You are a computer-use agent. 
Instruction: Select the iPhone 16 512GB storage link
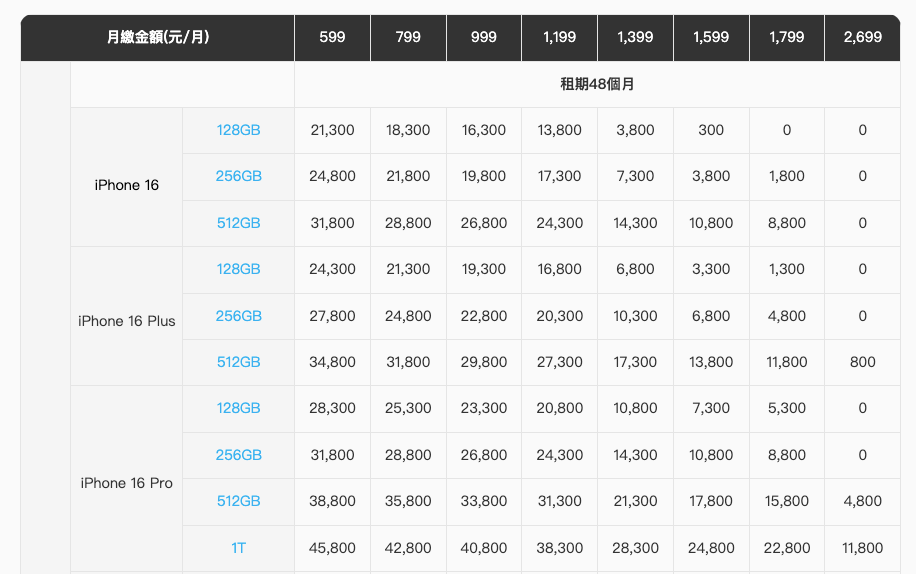tap(238, 223)
